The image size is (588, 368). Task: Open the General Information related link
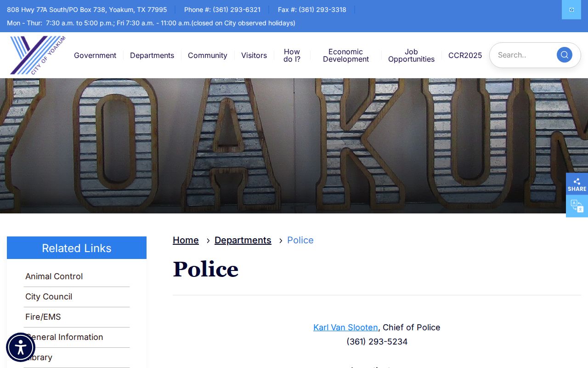coord(64,337)
